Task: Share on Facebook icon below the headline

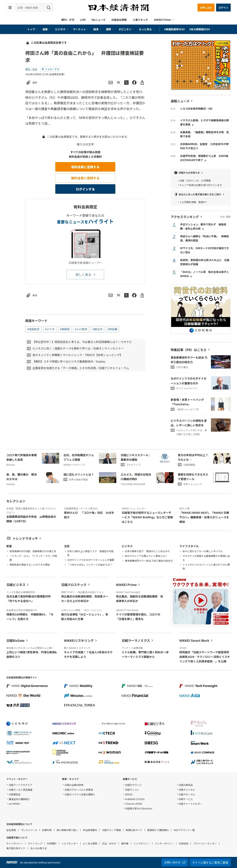Action: (134, 83)
